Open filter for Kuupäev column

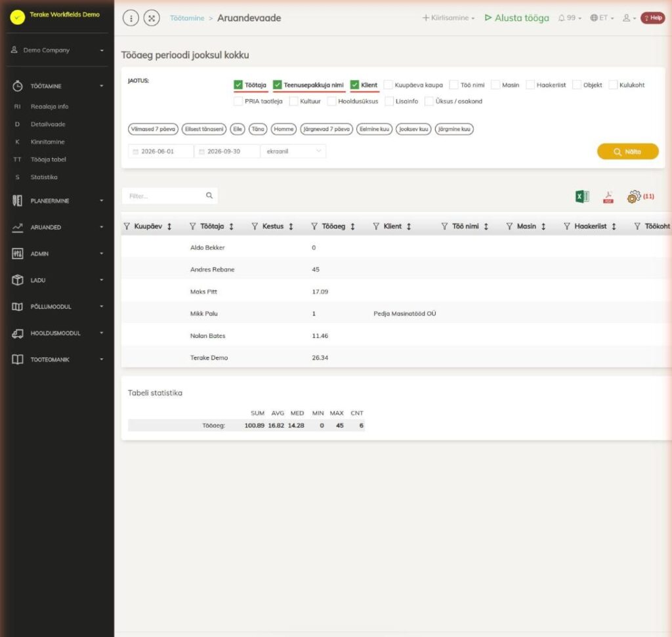point(127,226)
